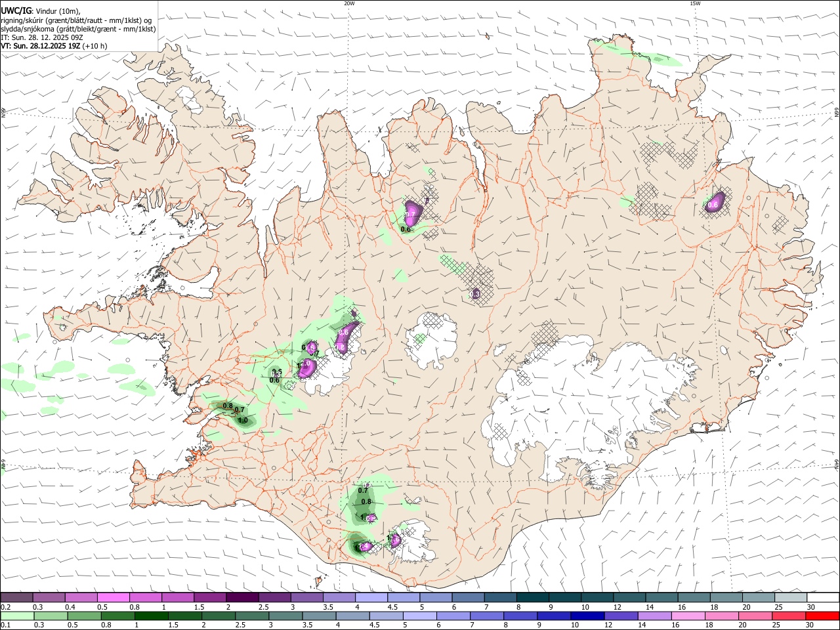Click the '(+10 h)' forecast offset text
Screen dimensions: 840x630
coord(95,46)
